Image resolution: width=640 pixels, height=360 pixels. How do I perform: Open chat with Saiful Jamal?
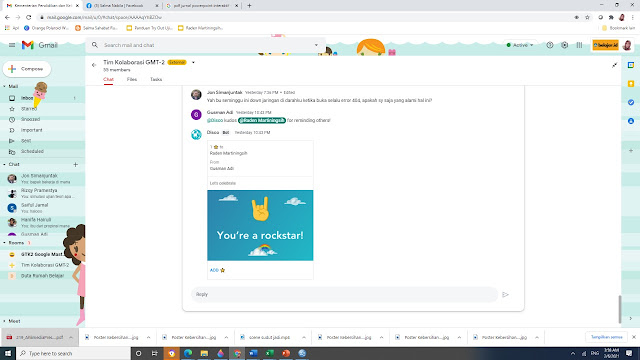[x=41, y=208]
